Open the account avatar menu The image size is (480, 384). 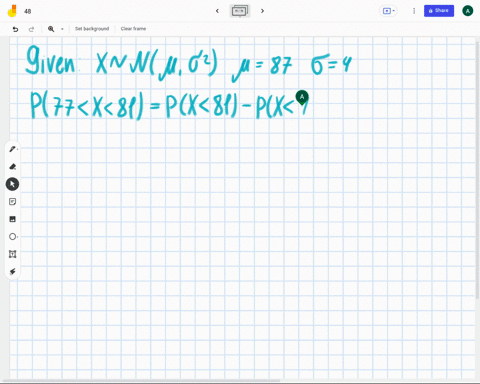pos(468,11)
